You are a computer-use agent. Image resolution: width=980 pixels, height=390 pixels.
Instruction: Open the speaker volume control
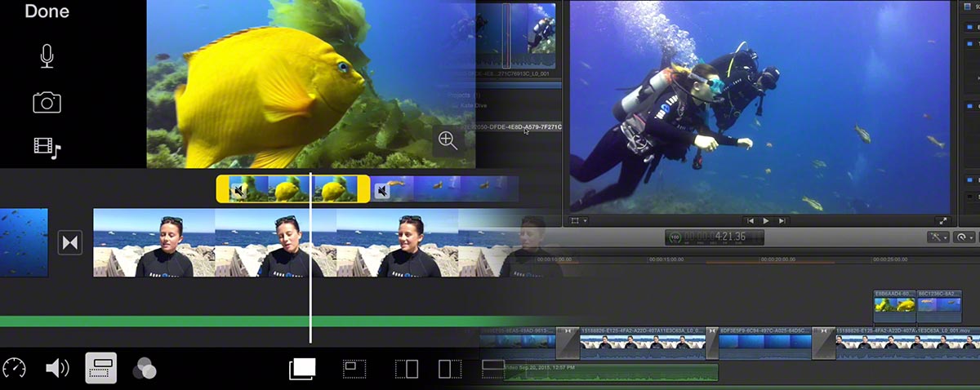point(57,368)
